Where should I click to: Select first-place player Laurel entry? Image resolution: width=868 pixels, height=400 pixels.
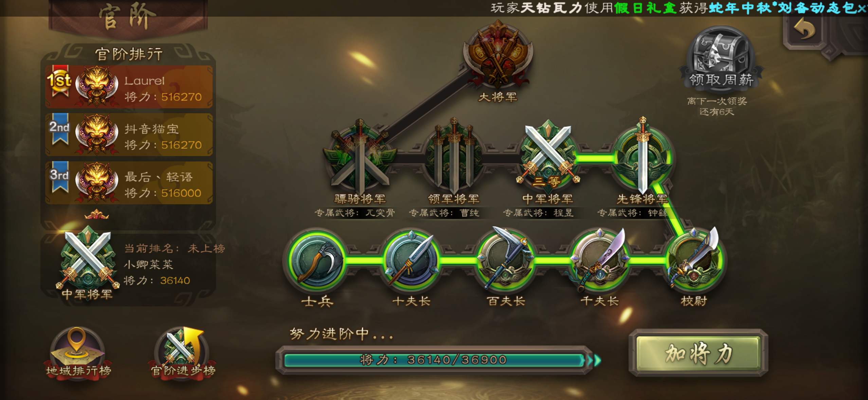tap(129, 87)
